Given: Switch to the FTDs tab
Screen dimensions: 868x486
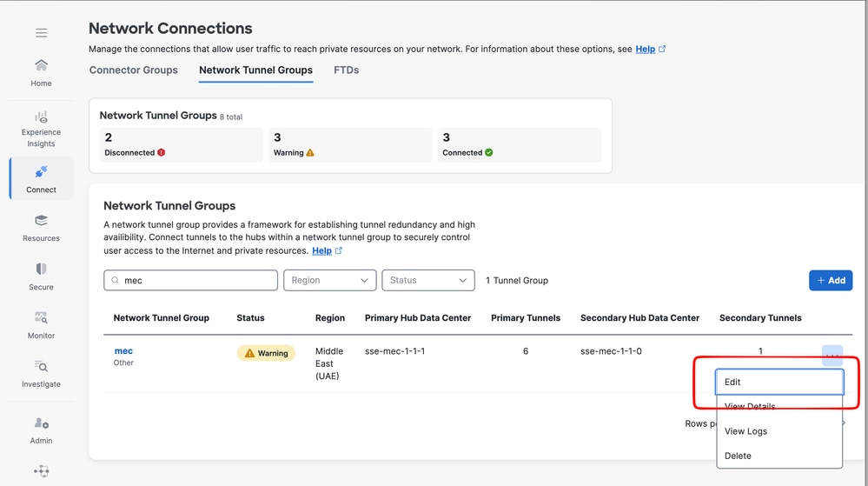Looking at the screenshot, I should (x=346, y=70).
